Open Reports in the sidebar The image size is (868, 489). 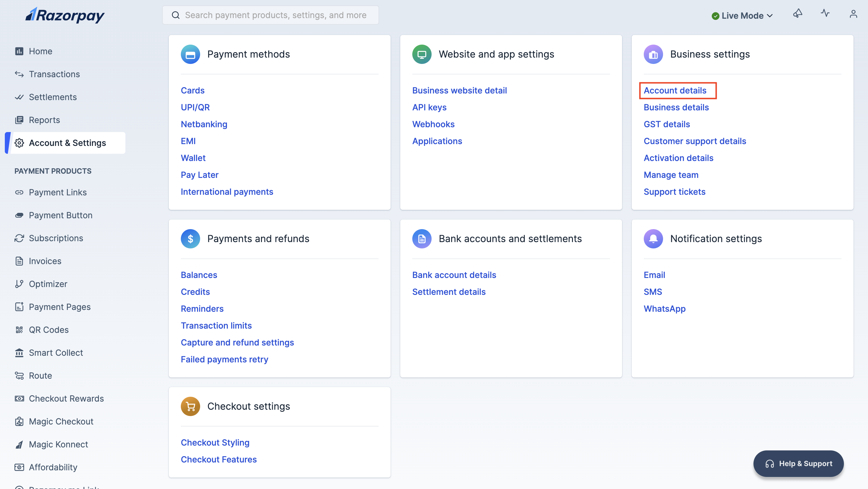tap(45, 120)
